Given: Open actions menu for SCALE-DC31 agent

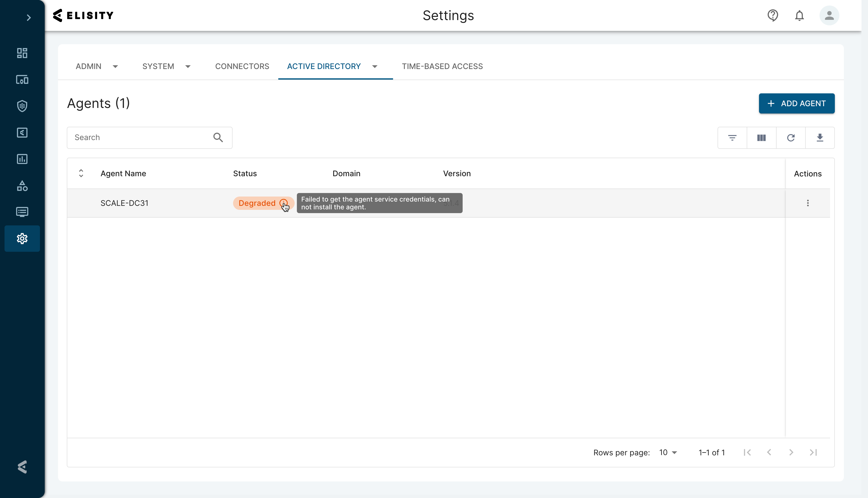Looking at the screenshot, I should [x=808, y=203].
